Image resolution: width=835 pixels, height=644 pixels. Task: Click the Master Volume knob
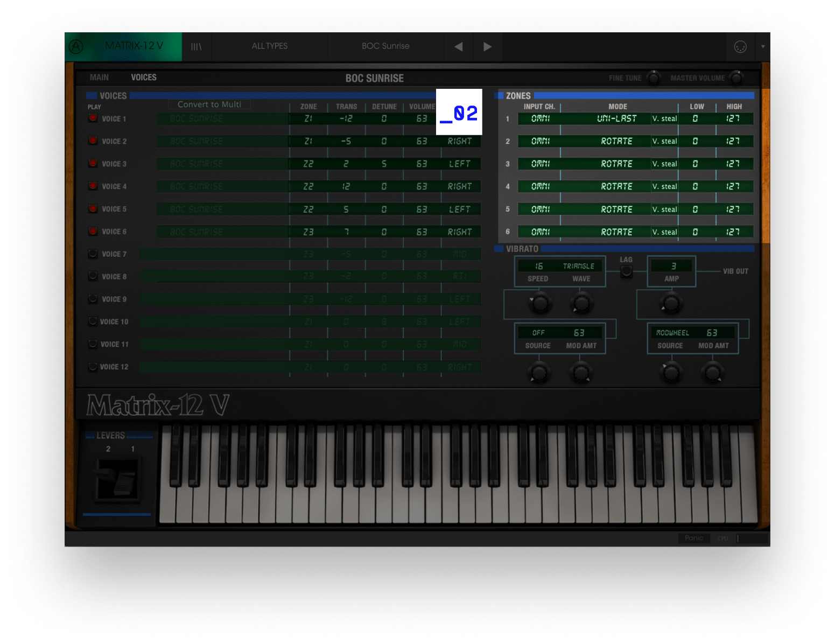click(736, 78)
